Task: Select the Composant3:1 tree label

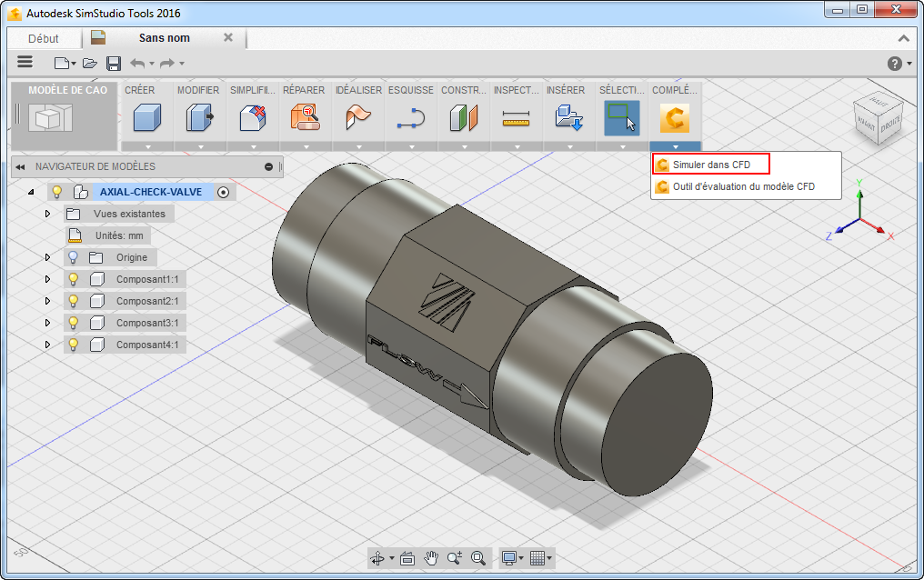Action: pyautogui.click(x=147, y=323)
